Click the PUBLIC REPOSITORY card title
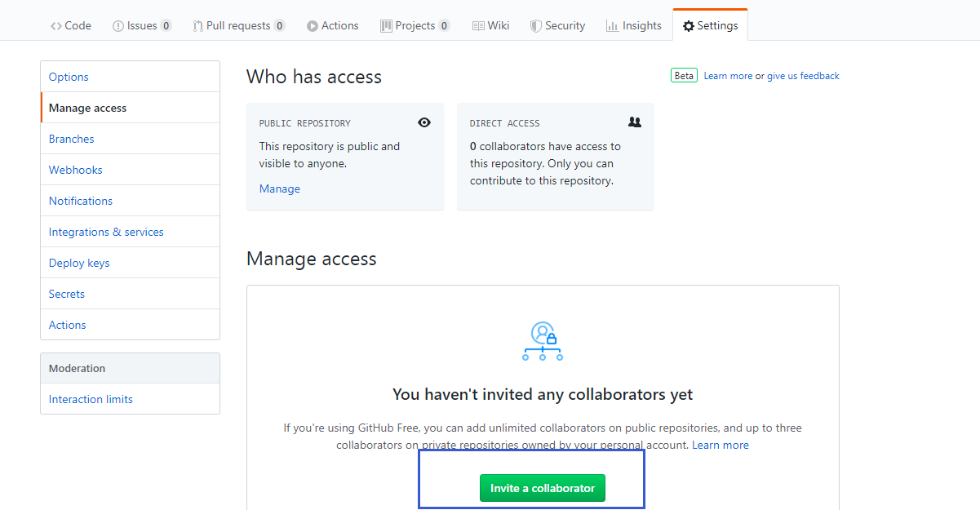Image resolution: width=980 pixels, height=510 pixels. tap(305, 123)
